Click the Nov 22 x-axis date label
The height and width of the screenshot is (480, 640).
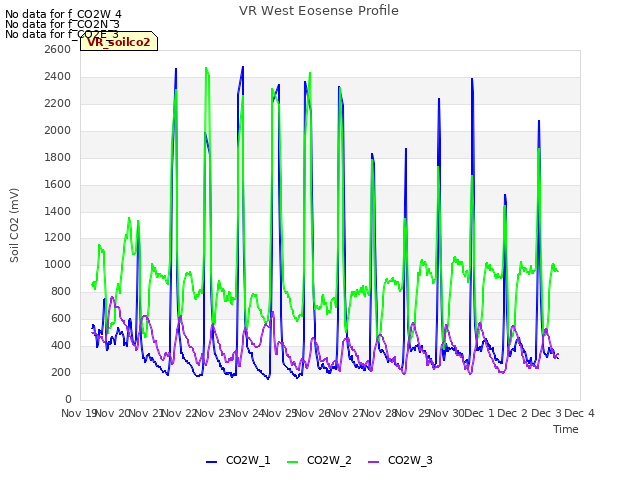point(179,413)
